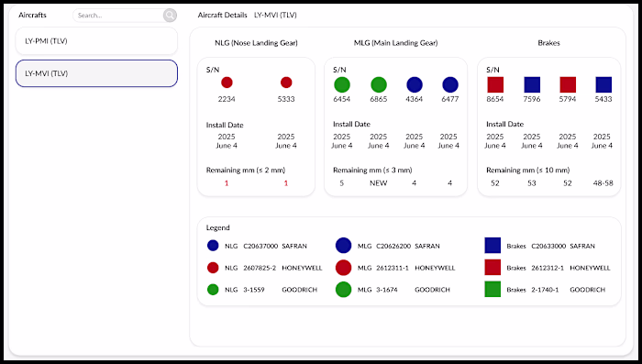Screen dimensions: 642x364
Task: Click green MLG wheel above 6865
Action: tap(379, 84)
